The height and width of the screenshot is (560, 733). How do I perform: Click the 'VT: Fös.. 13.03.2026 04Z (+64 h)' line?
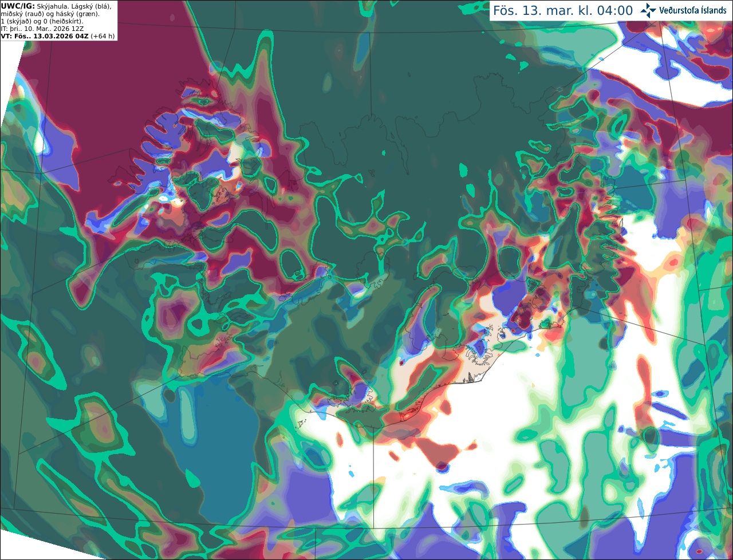click(58, 36)
